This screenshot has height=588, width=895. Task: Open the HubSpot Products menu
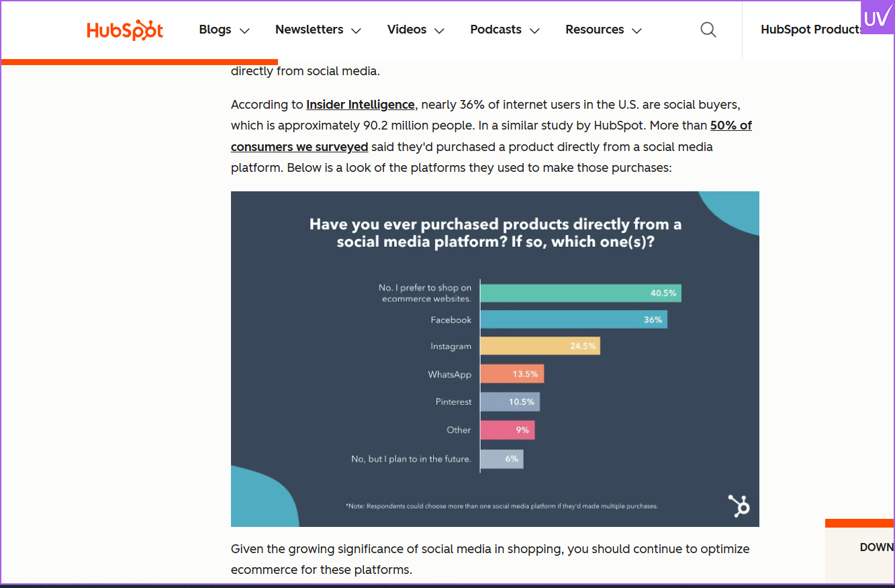[x=812, y=30]
